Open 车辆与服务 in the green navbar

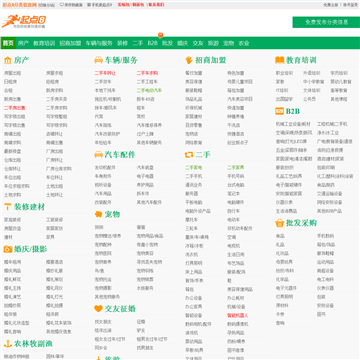[x=99, y=43]
